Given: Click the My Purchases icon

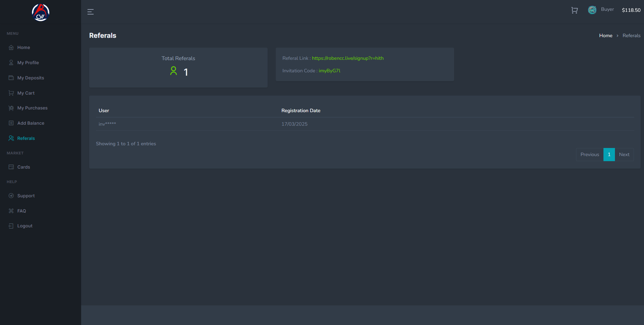Looking at the screenshot, I should (11, 108).
